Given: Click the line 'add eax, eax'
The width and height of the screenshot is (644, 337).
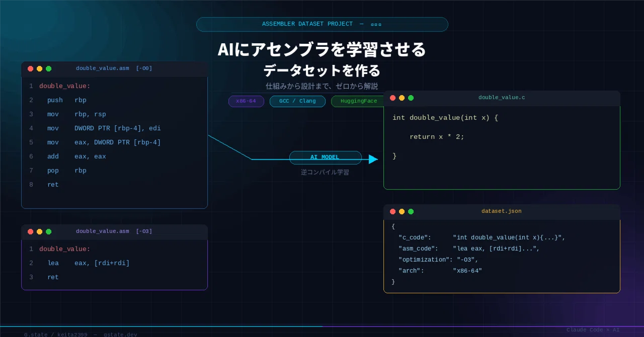Looking at the screenshot, I should (76, 156).
